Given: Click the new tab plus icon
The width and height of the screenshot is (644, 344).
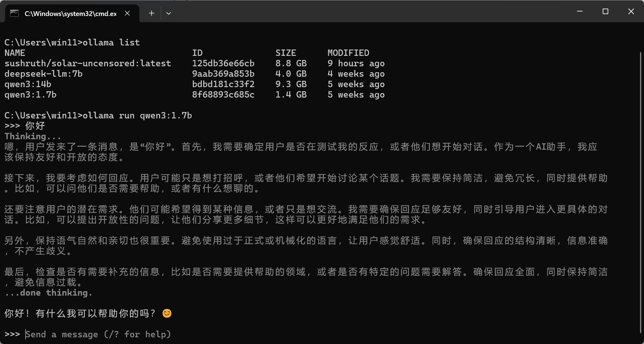Looking at the screenshot, I should 151,13.
